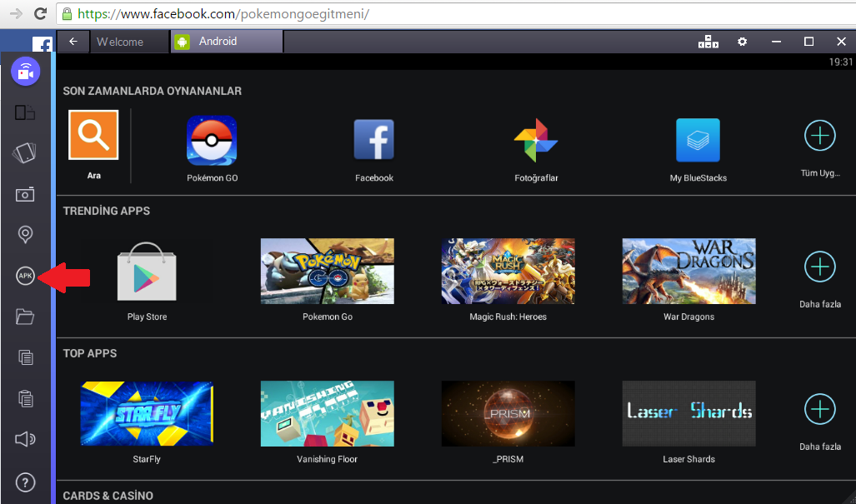Image resolution: width=856 pixels, height=504 pixels.
Task: Open the StarFly app thumbnail
Action: pyautogui.click(x=147, y=413)
